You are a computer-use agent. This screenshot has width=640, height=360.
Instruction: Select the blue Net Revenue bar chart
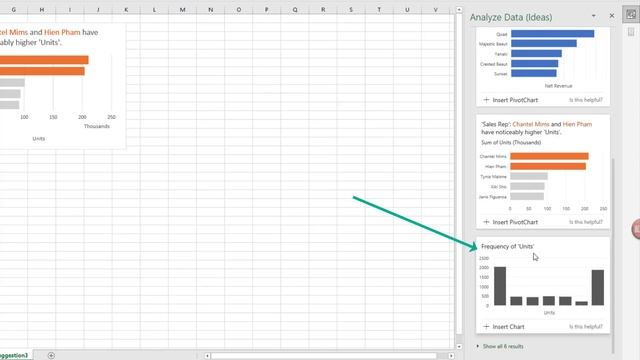pos(543,58)
